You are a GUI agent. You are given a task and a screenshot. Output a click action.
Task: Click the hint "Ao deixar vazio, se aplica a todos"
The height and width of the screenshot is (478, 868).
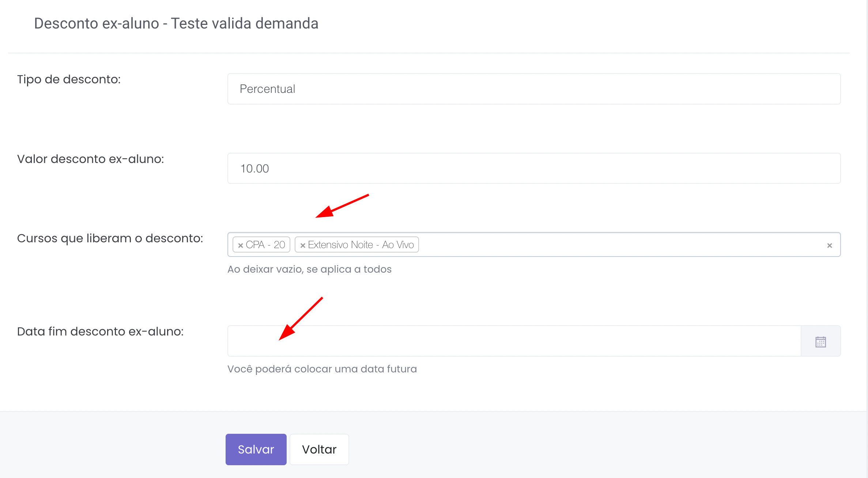tap(309, 269)
